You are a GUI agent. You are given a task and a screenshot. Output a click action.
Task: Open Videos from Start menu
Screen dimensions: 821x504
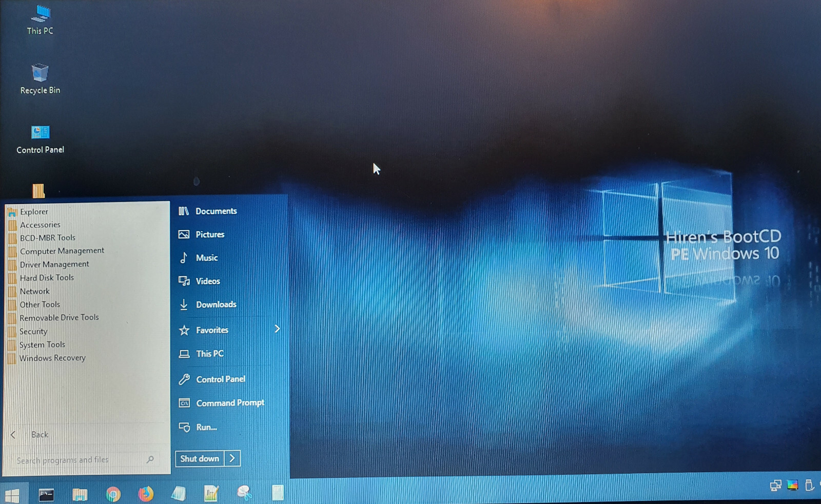[200, 281]
